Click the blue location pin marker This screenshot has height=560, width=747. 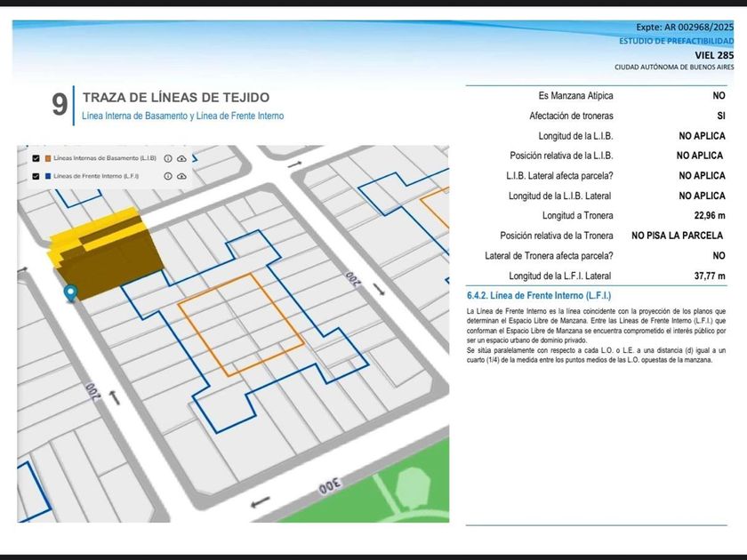70,292
